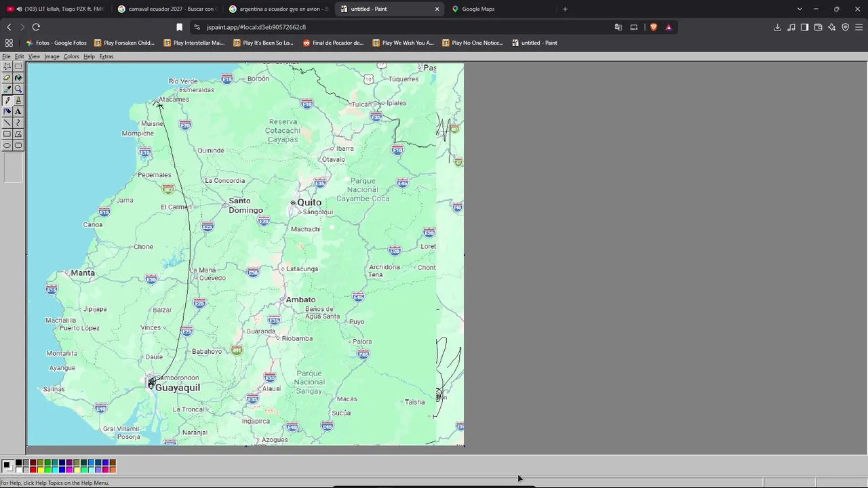Pick the white color swatch
Screen dimensions: 868x488
pos(19,470)
